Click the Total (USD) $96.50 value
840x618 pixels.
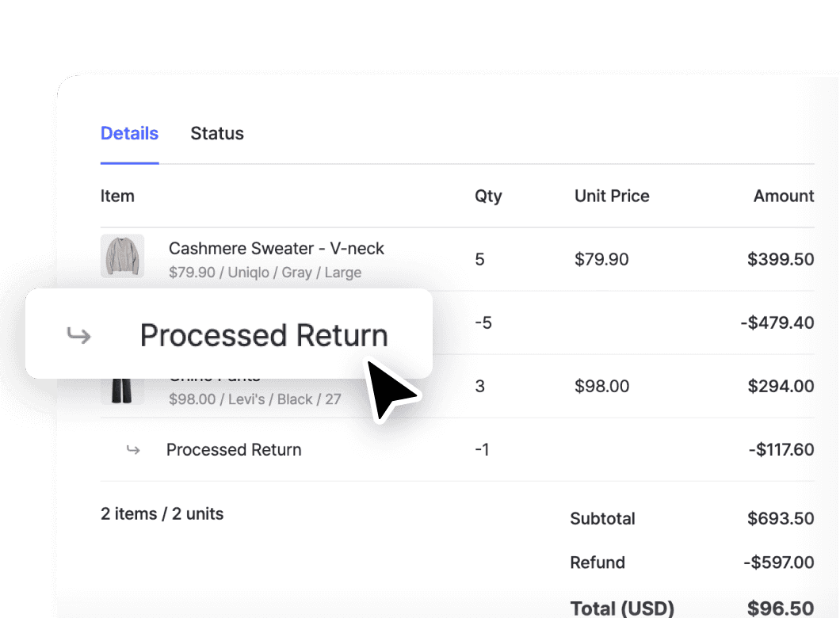click(781, 608)
